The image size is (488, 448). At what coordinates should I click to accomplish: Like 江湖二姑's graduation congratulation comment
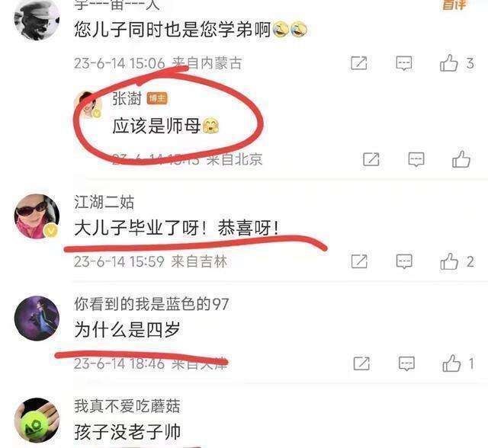[449, 261]
